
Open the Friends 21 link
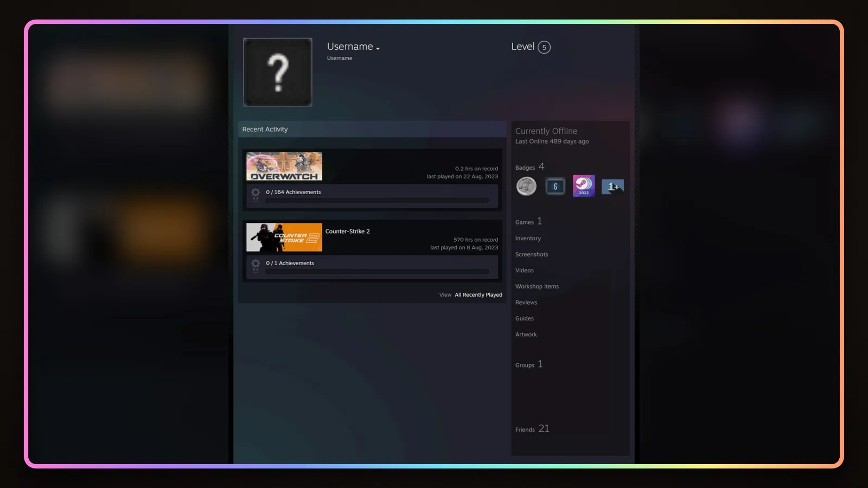point(532,429)
